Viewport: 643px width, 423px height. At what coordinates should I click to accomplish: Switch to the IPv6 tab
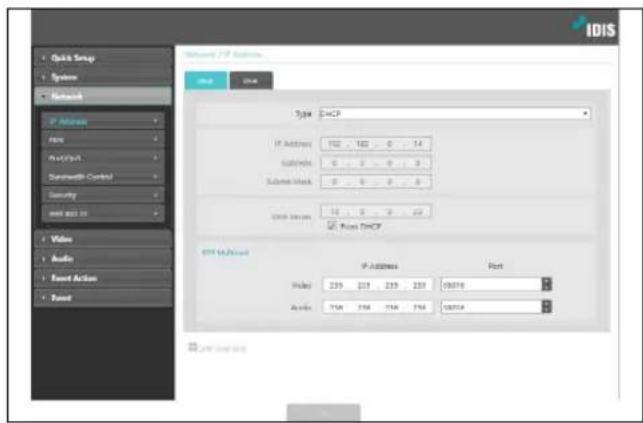point(251,81)
